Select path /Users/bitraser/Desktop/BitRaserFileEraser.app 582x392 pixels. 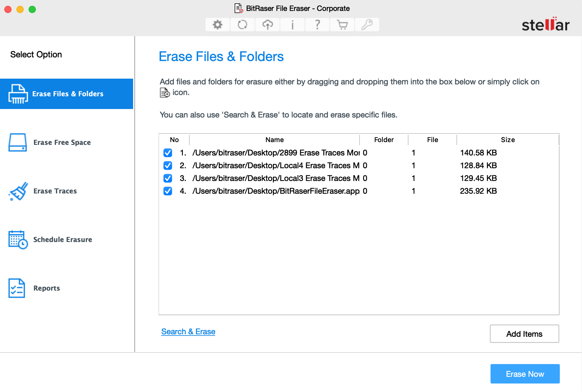(x=276, y=191)
